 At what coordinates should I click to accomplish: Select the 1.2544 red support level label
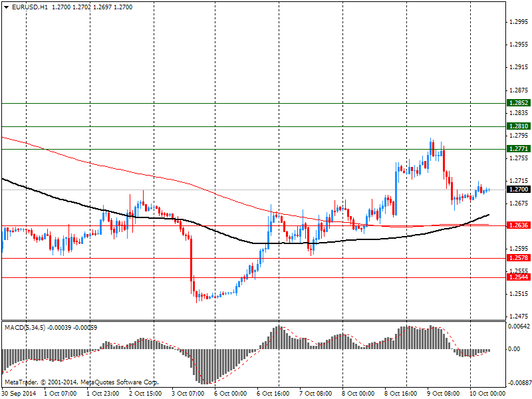click(x=519, y=277)
